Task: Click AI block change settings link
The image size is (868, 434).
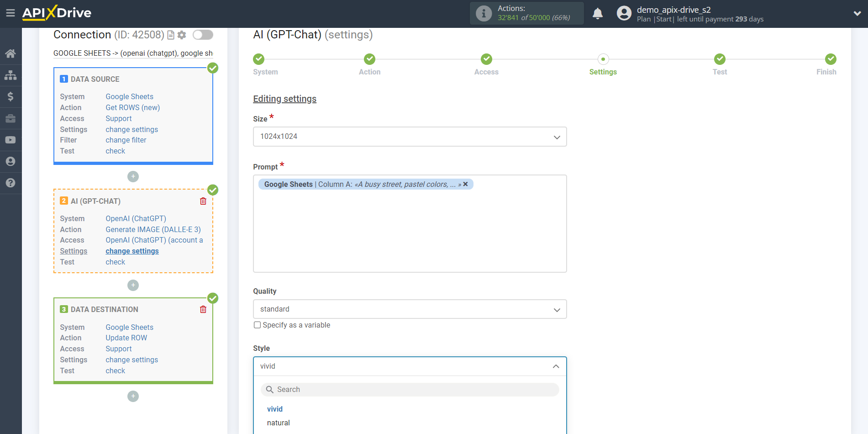Action: (132, 251)
